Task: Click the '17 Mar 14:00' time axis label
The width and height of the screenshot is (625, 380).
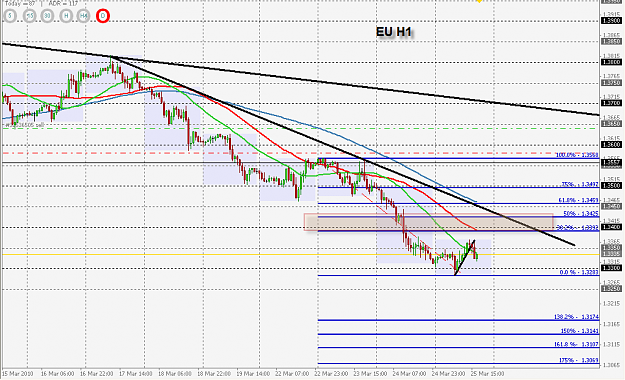Action: 136,374
